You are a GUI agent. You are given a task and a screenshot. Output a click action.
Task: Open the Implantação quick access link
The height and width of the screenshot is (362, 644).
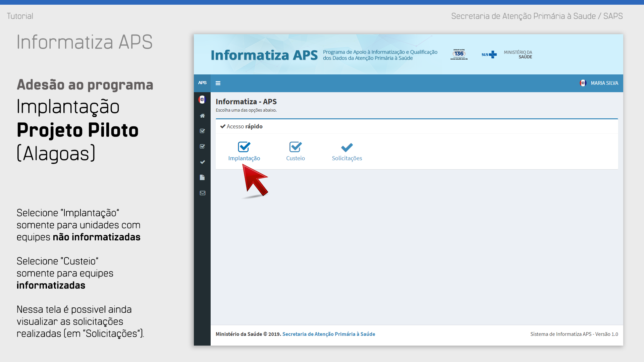click(x=244, y=158)
